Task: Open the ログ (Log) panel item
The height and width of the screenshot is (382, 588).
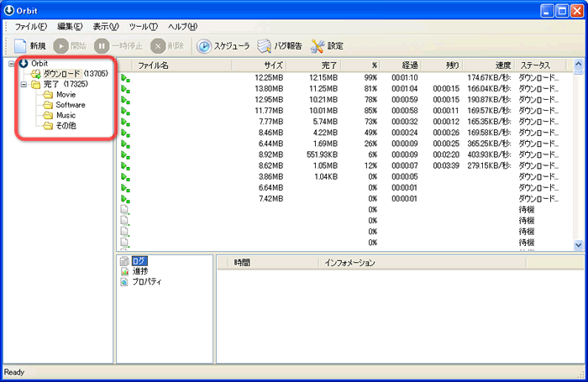Action: coord(139,261)
